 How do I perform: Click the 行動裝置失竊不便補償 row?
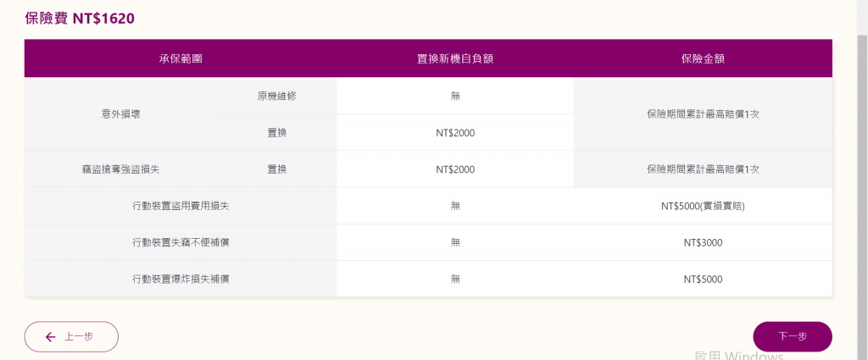pyautogui.click(x=428, y=242)
